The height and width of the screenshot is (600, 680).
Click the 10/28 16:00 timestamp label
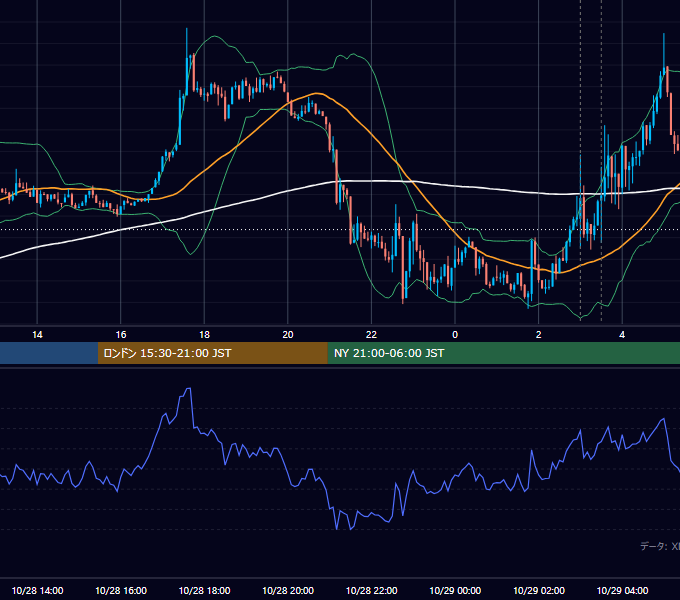click(121, 590)
